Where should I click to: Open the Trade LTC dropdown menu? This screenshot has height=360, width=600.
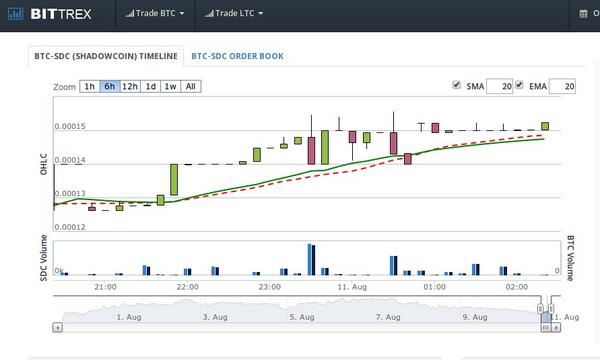pyautogui.click(x=234, y=13)
